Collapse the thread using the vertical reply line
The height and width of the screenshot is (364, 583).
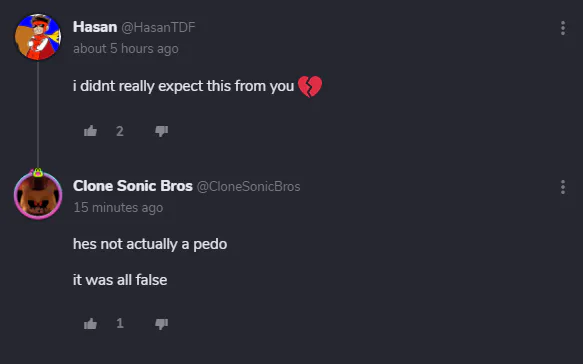point(38,115)
